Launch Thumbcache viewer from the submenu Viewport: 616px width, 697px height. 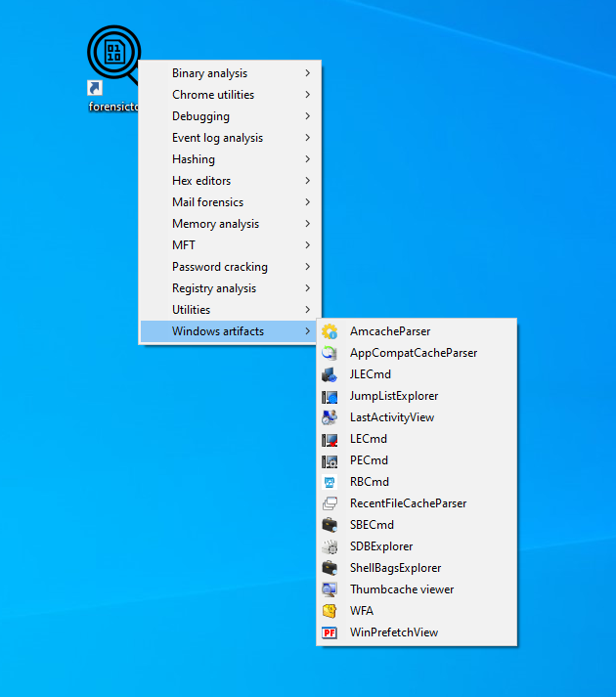(x=417, y=589)
